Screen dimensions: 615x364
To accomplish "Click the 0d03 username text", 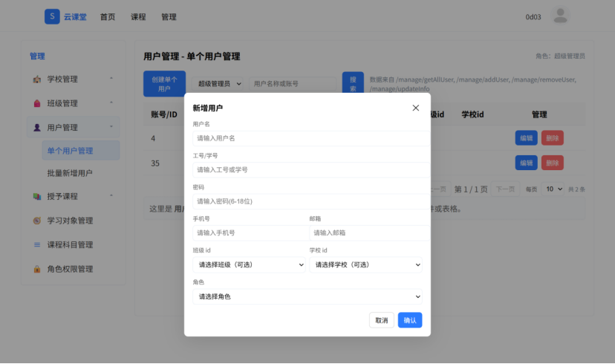I will (533, 17).
